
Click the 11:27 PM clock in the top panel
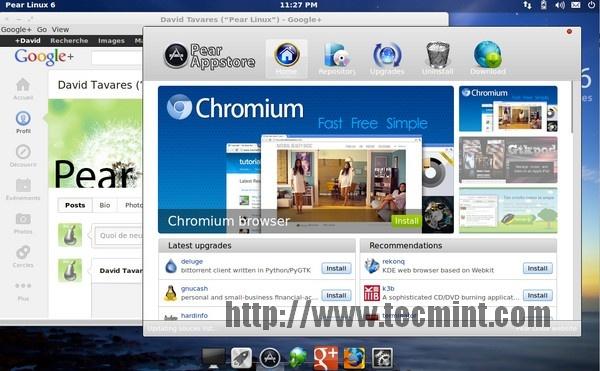(298, 5)
